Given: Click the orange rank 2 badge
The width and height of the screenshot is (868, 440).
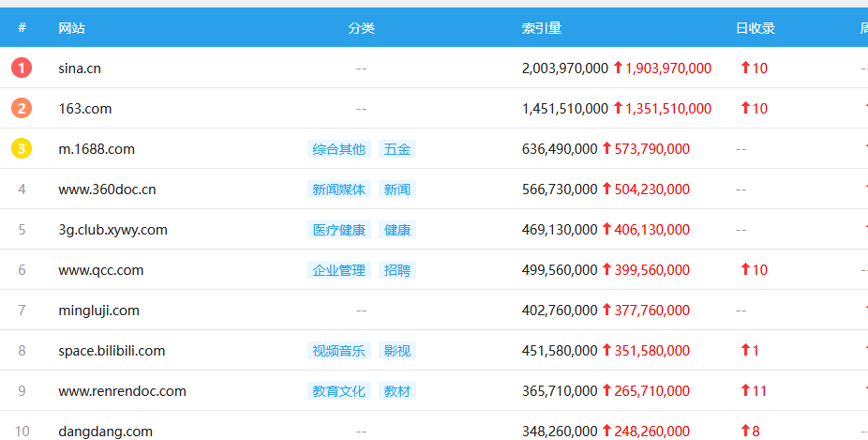Looking at the screenshot, I should pos(22,108).
